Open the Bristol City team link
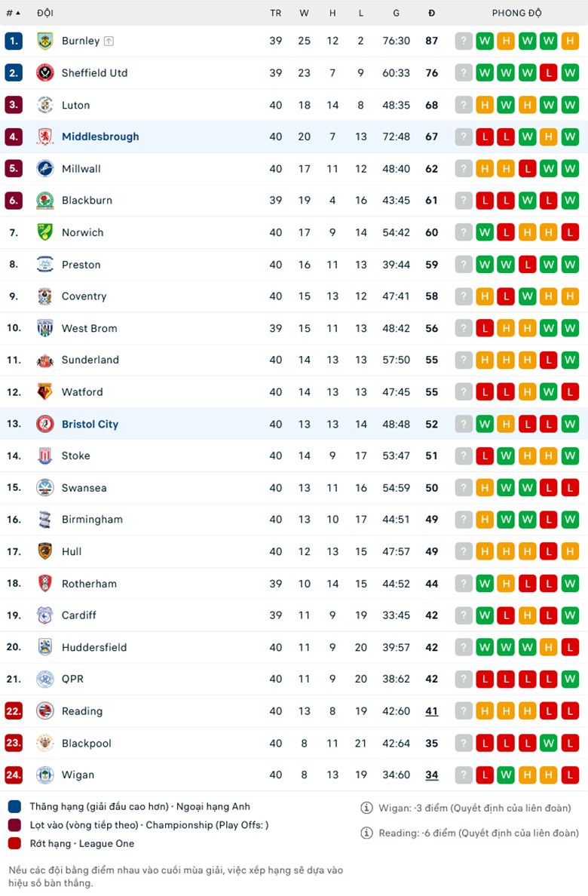The height and width of the screenshot is (896, 588). (90, 424)
